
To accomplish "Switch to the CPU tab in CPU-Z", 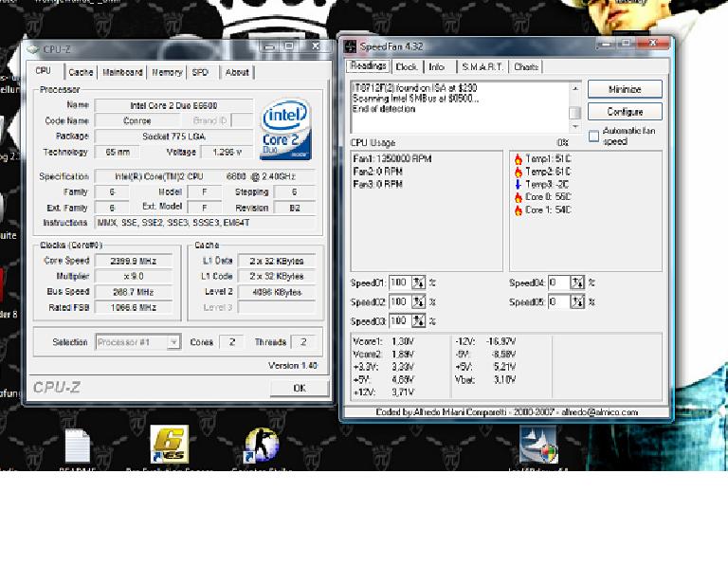I will [44, 70].
